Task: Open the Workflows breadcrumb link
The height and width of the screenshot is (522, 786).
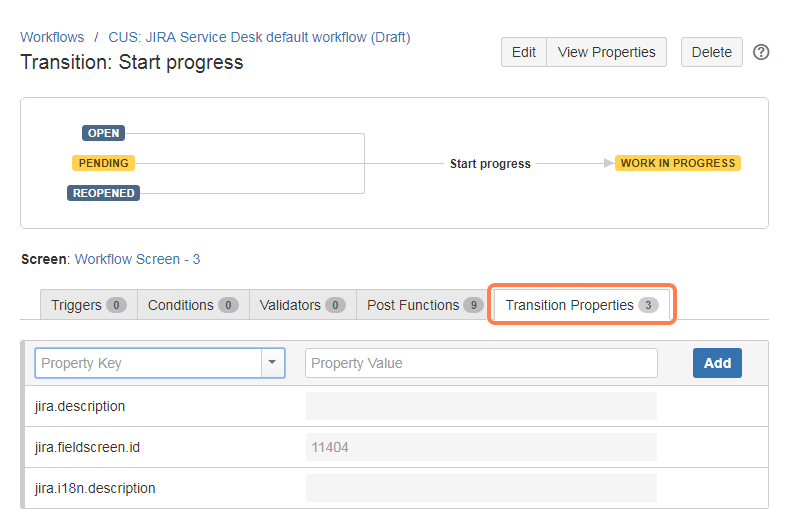Action: click(52, 37)
